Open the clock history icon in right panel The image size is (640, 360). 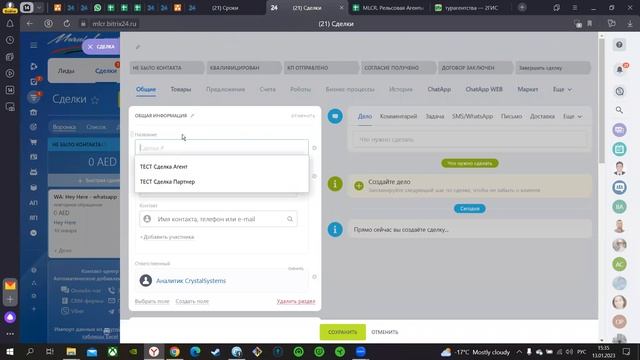point(619,91)
